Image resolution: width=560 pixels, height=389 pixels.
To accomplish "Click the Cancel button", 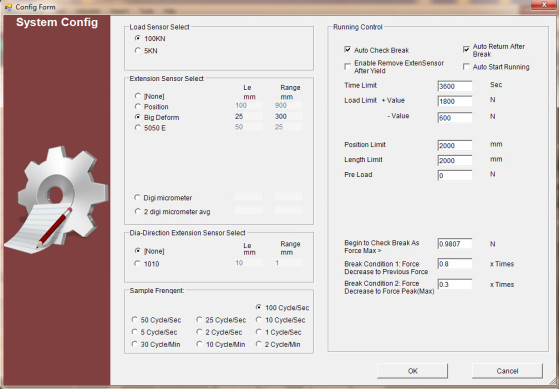I will [x=507, y=371].
